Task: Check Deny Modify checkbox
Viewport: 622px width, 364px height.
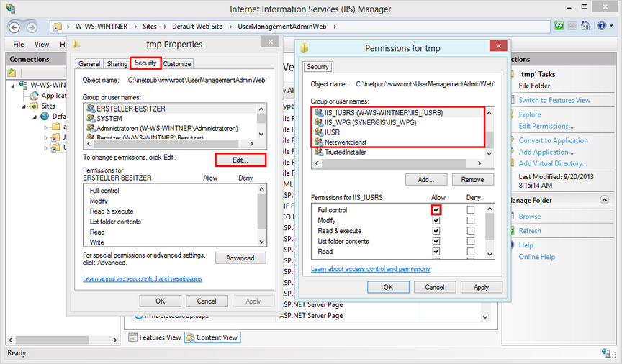Action: (471, 220)
